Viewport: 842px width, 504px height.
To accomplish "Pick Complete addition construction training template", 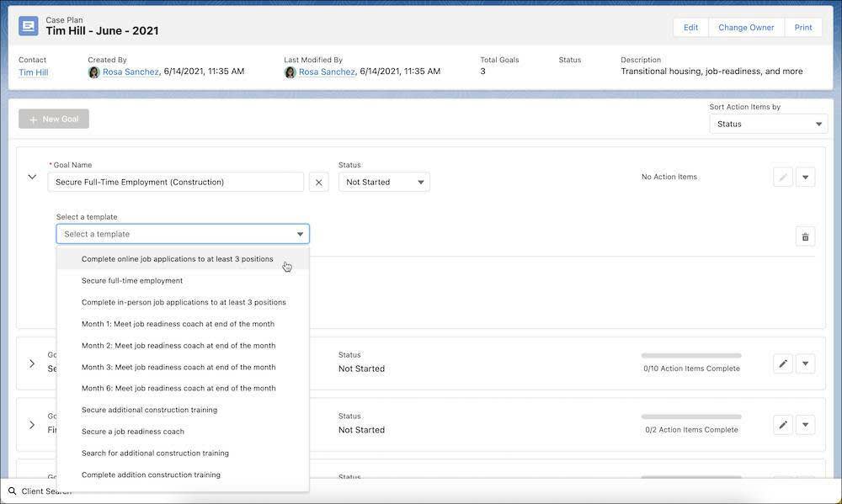I will point(183,475).
